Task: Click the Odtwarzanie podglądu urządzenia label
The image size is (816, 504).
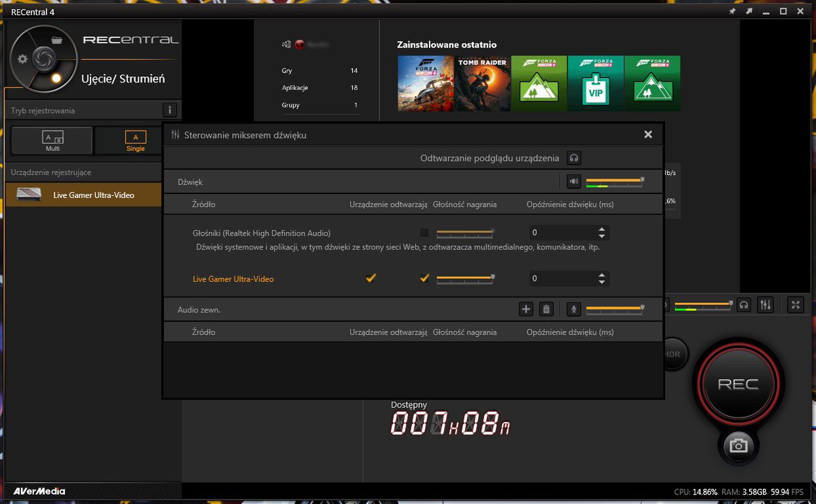Action: click(x=489, y=158)
